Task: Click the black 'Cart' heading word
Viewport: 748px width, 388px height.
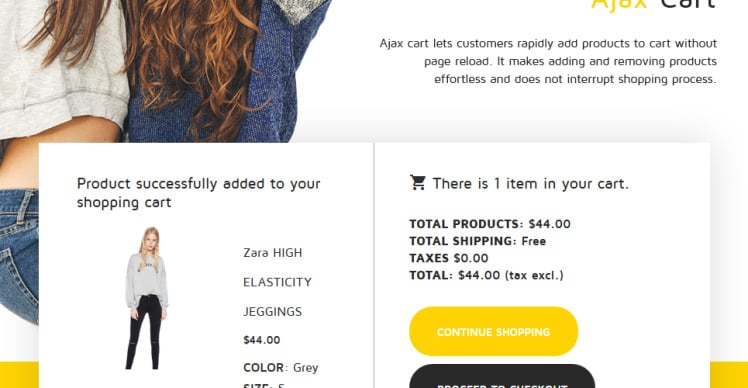Action: coord(688,4)
